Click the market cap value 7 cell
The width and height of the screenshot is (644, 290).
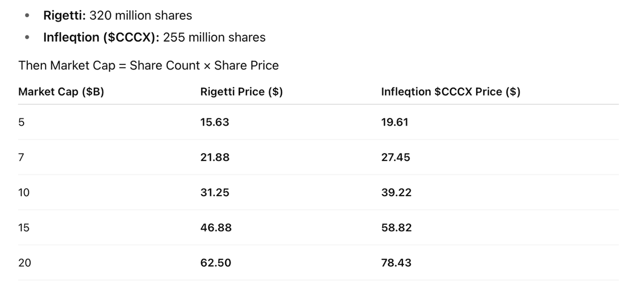point(21,158)
